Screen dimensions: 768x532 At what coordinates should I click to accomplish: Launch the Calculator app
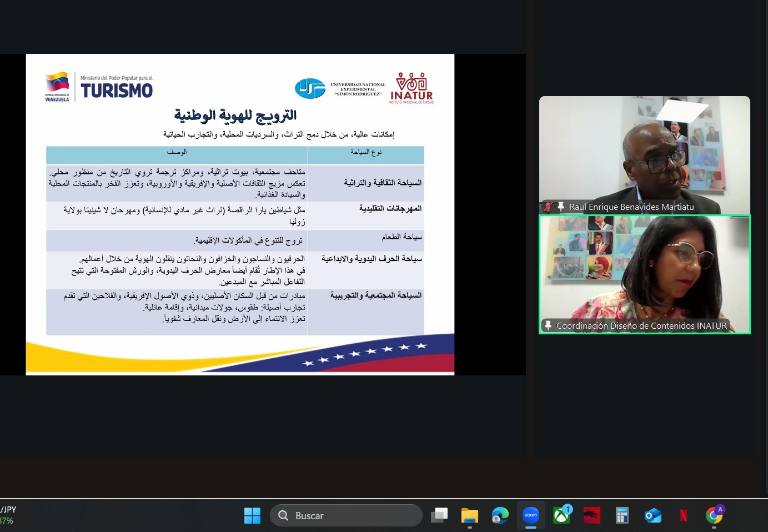pyautogui.click(x=622, y=516)
